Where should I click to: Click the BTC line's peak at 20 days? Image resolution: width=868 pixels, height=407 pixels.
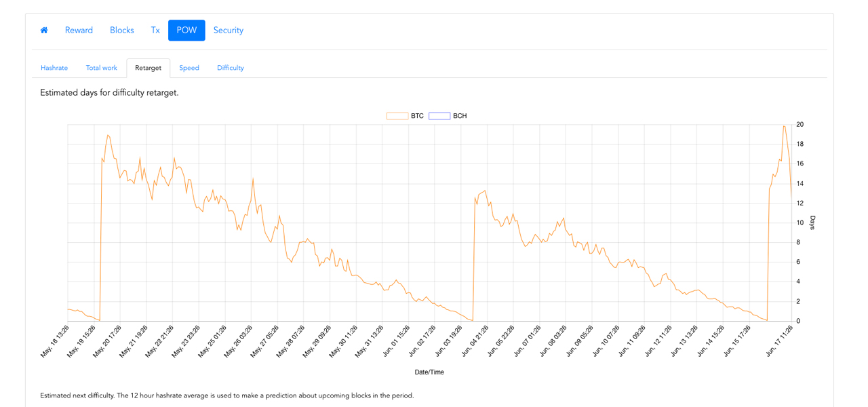coord(784,125)
